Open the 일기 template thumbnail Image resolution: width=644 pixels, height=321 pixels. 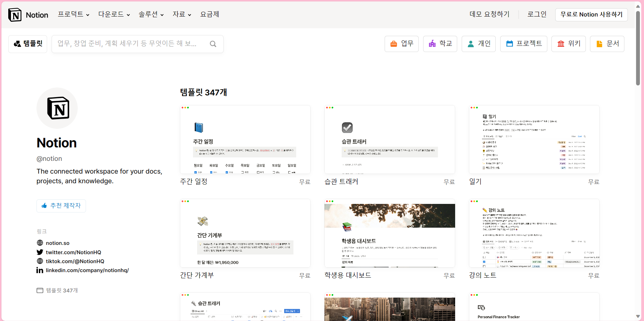(534, 139)
